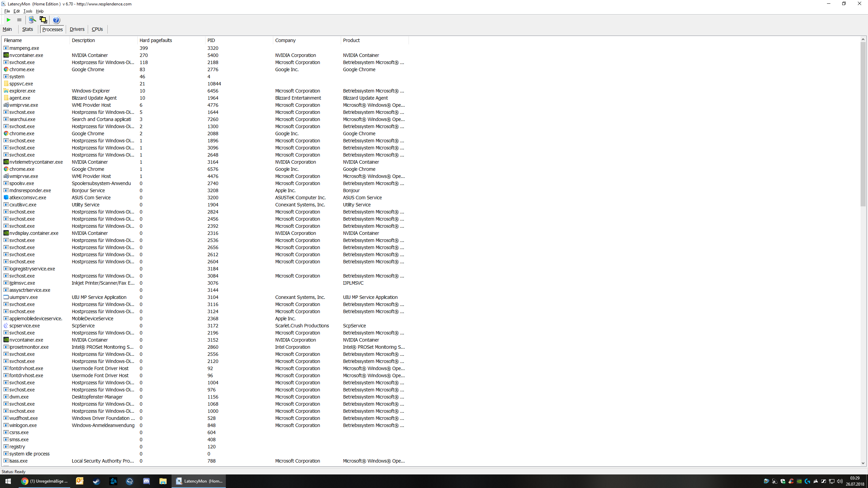Switch to the CPUs tab
Screen dimensions: 868x488
click(97, 29)
